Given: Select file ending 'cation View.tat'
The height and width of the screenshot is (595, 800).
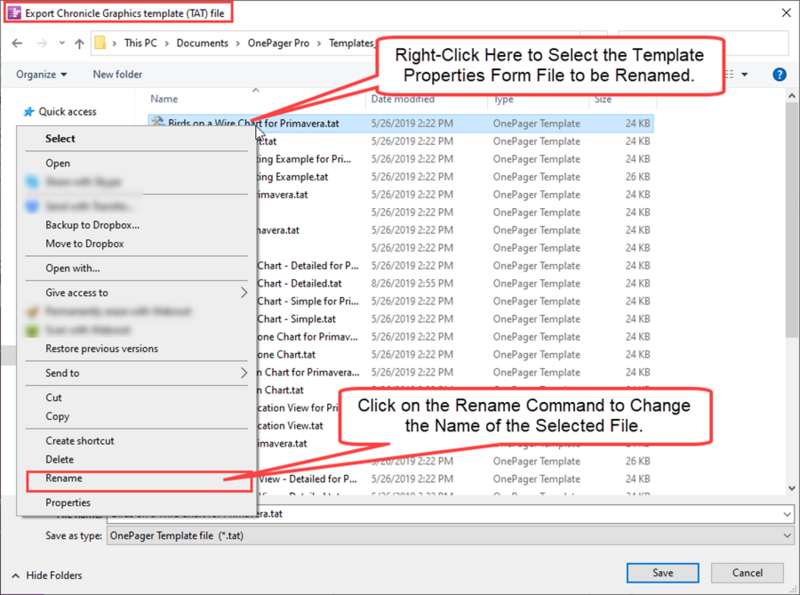Looking at the screenshot, I should tap(455, 426).
